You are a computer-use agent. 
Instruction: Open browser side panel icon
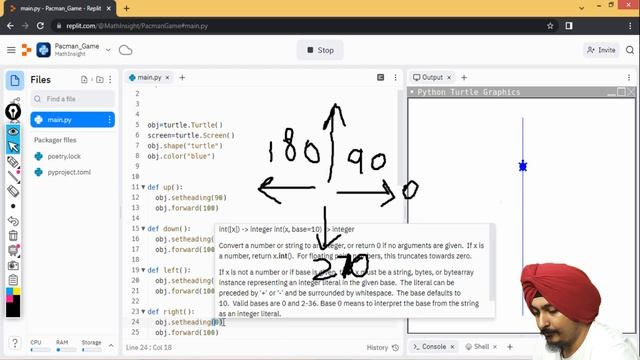(569, 26)
